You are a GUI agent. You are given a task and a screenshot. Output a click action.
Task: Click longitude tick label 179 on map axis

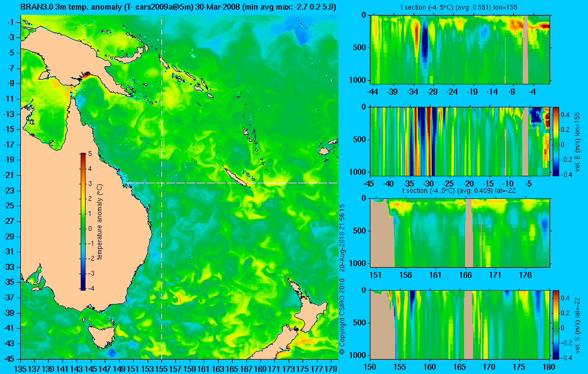coord(331,369)
